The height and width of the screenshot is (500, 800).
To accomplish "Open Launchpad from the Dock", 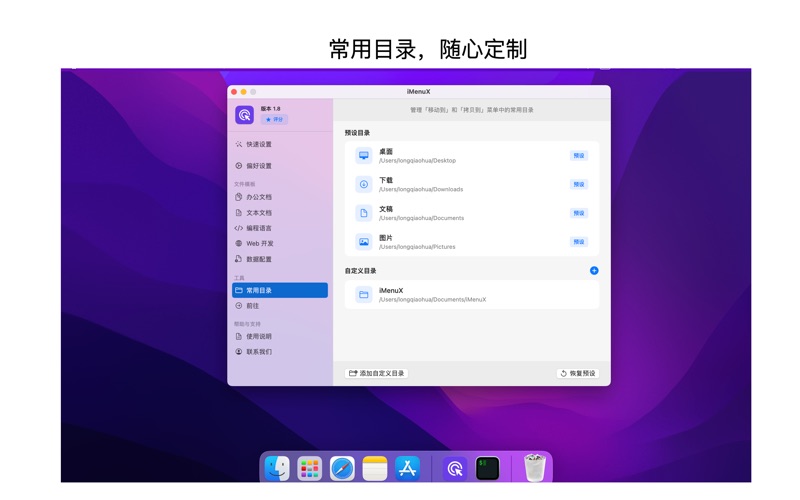I will [x=310, y=468].
